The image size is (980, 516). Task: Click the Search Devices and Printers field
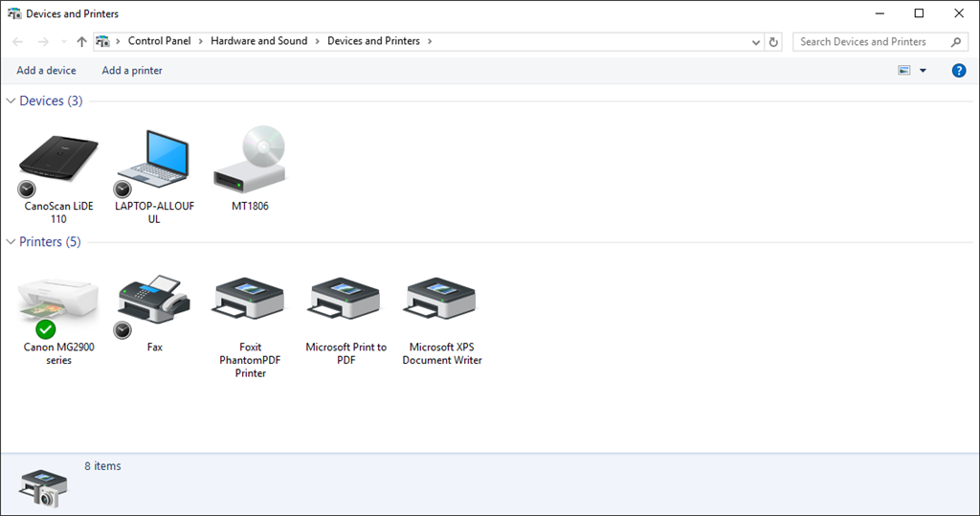pyautogui.click(x=880, y=42)
